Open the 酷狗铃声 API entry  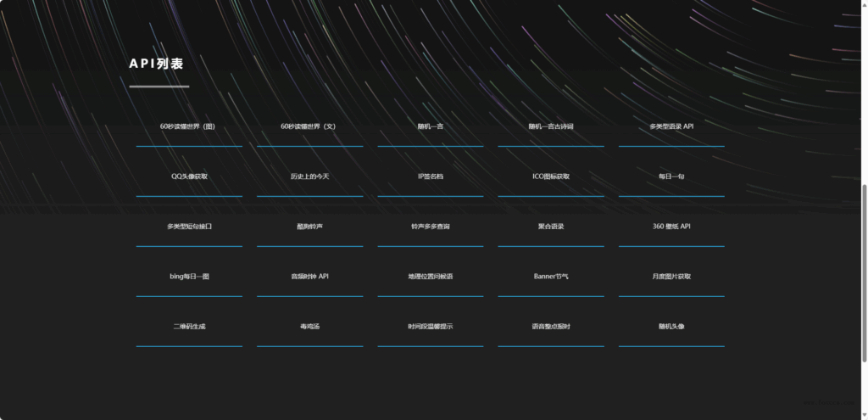(309, 227)
